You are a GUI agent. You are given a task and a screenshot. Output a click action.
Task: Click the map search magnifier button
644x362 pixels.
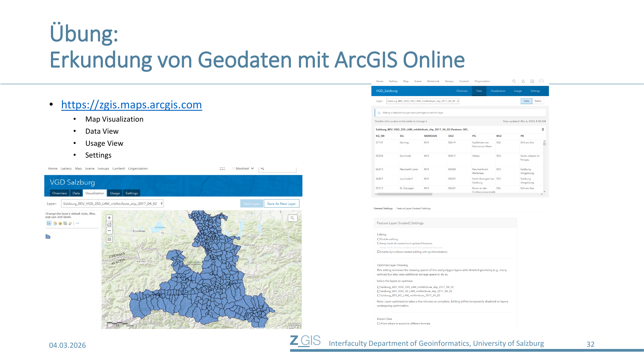pyautogui.click(x=292, y=218)
